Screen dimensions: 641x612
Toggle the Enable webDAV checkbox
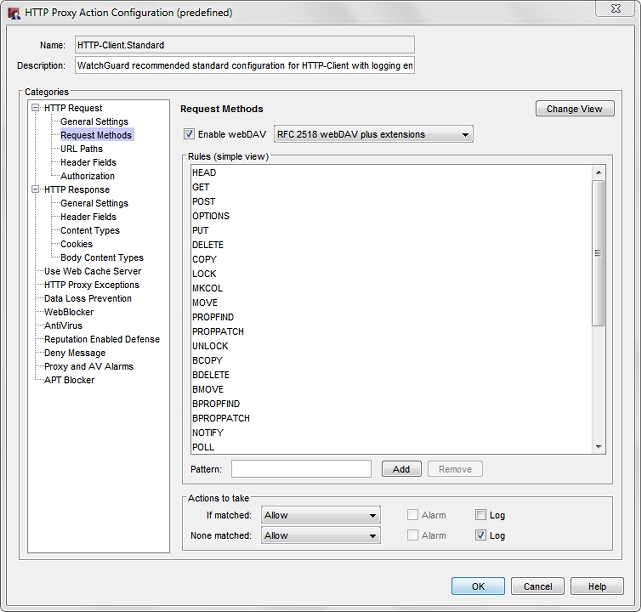190,135
